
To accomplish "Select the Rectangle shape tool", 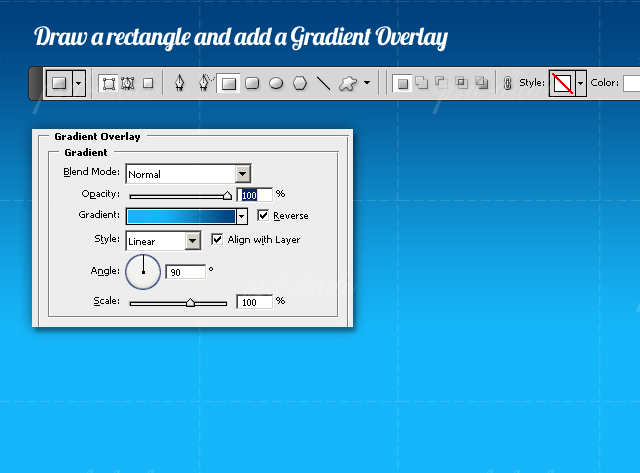I will coord(229,84).
